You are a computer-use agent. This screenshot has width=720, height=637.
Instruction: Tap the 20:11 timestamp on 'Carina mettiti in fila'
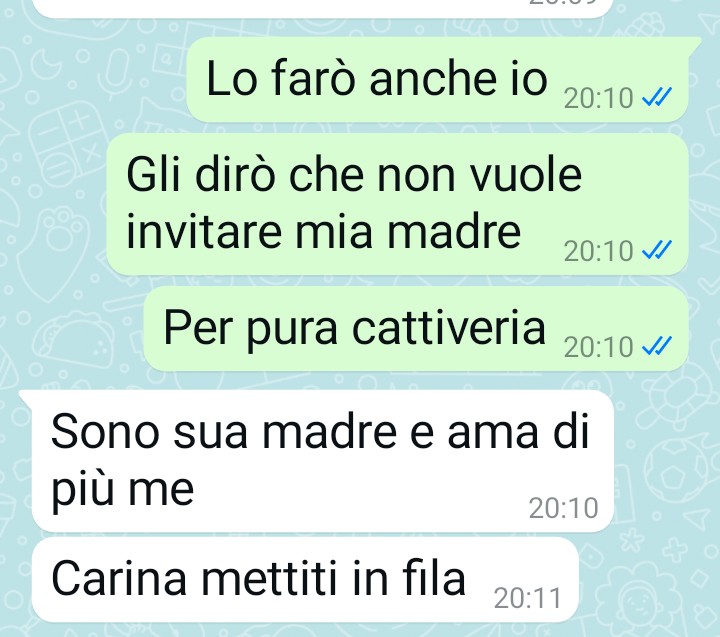(528, 598)
